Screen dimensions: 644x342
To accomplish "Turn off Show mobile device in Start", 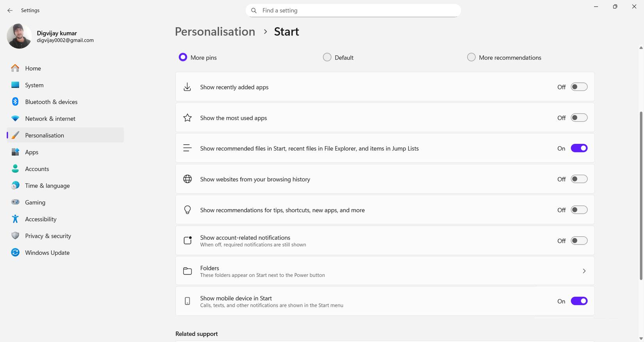I will [579, 301].
